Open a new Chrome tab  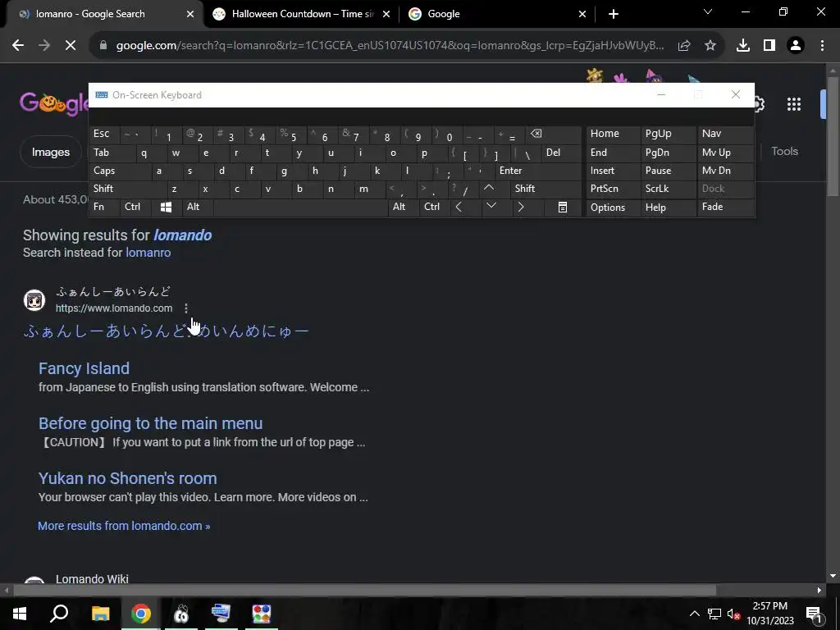point(614,14)
